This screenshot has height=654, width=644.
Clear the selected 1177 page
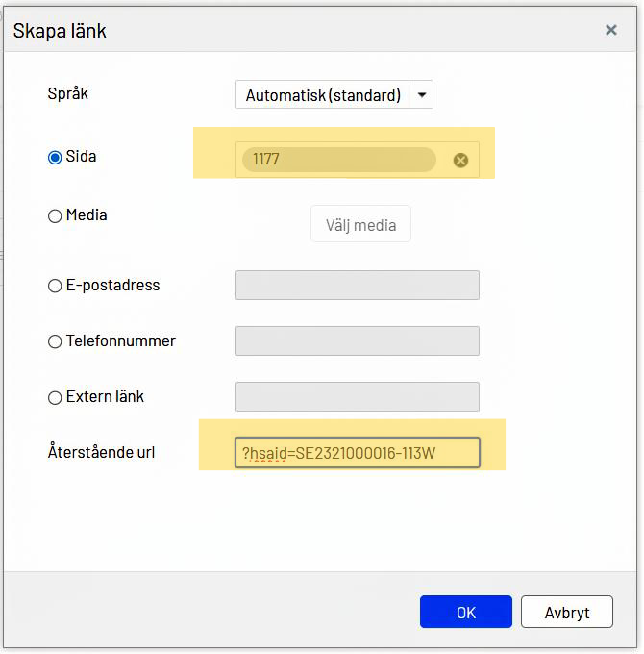(x=460, y=160)
